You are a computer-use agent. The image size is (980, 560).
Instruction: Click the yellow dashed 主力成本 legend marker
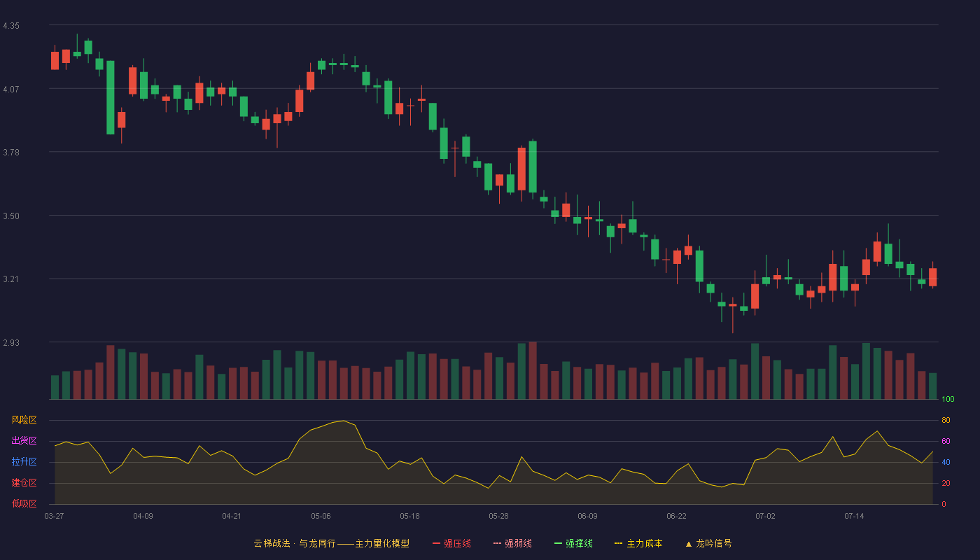tap(619, 543)
